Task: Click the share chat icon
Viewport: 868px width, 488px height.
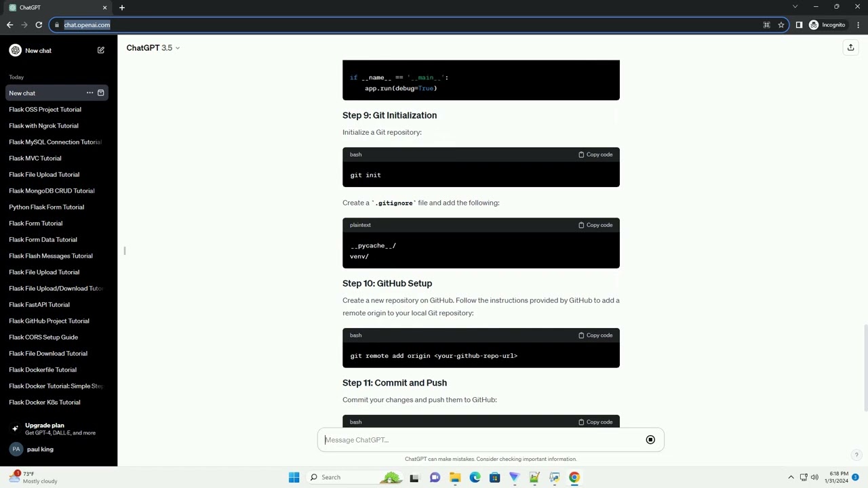Action: 850,47
